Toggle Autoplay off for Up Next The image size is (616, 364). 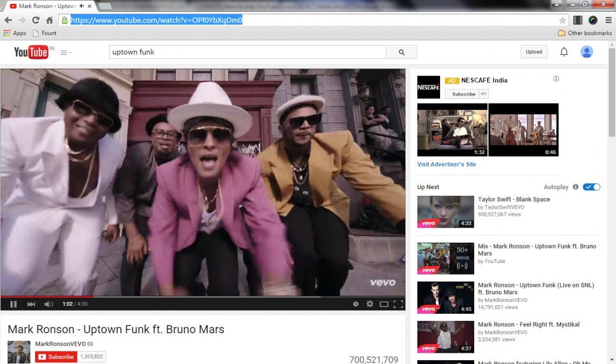click(592, 187)
